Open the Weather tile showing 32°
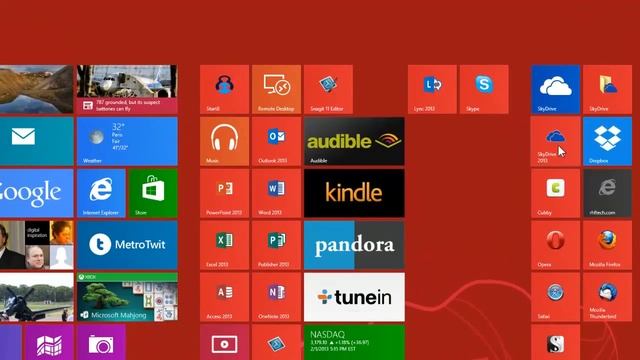The width and height of the screenshot is (640, 360). [x=127, y=141]
